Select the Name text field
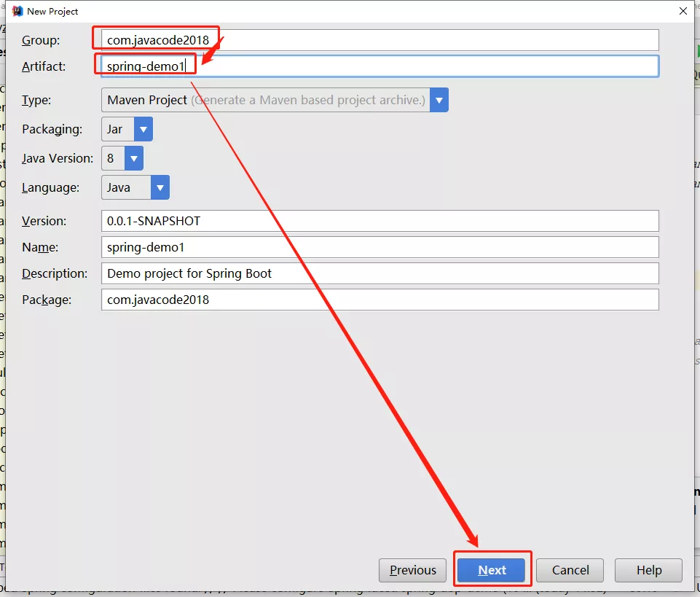The image size is (700, 597). point(380,247)
